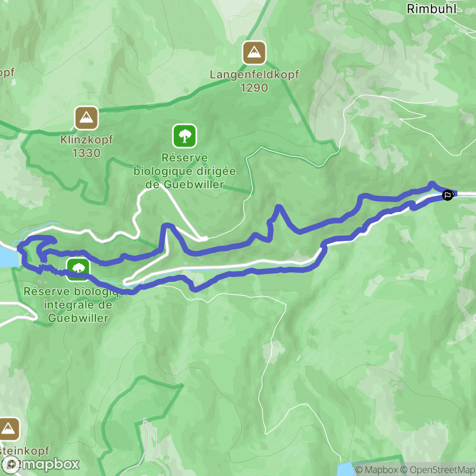Click the Langenfeldkopf 1290 label
Viewport: 476px width, 476px height.
click(254, 81)
